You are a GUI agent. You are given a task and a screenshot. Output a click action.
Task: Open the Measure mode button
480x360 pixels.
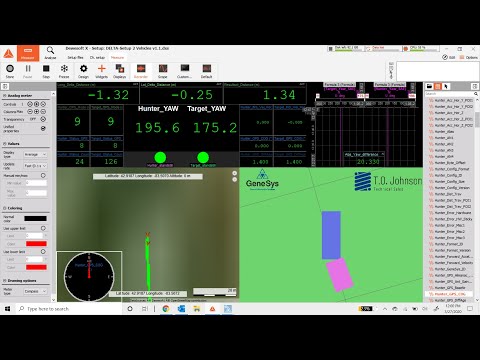[x=28, y=53]
